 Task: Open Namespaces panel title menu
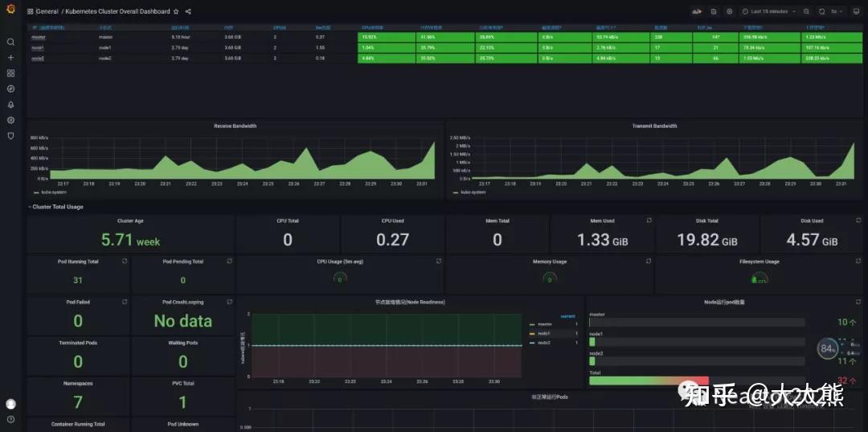pos(78,383)
